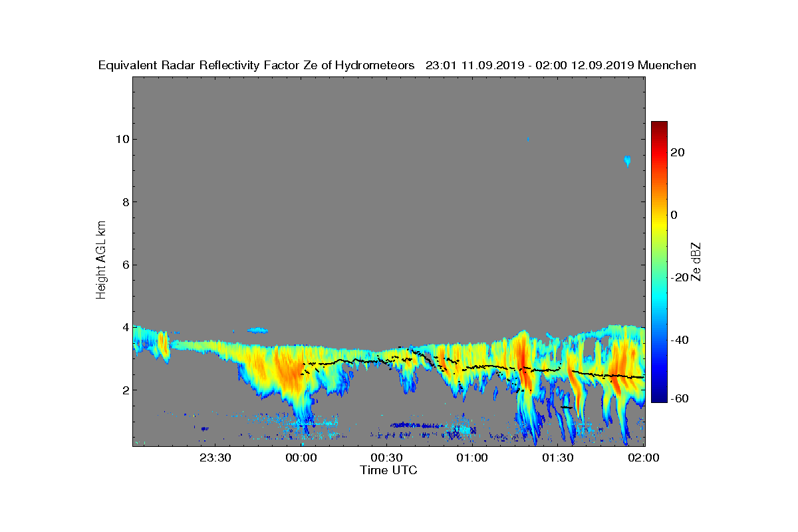Click the height axis value 8
The height and width of the screenshot is (532, 798).
(x=125, y=201)
